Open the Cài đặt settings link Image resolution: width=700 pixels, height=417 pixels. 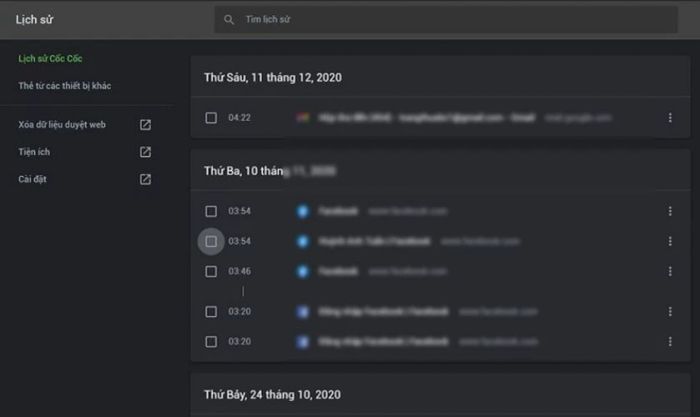tap(33, 179)
